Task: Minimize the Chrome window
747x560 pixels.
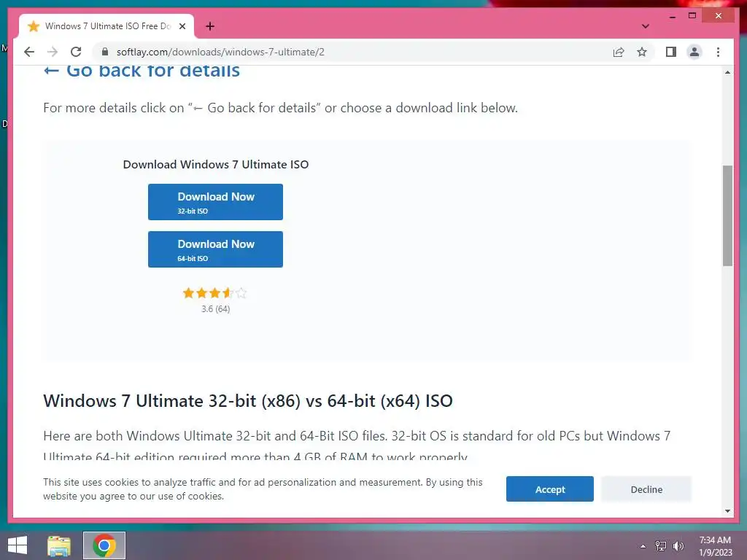Action: click(672, 16)
